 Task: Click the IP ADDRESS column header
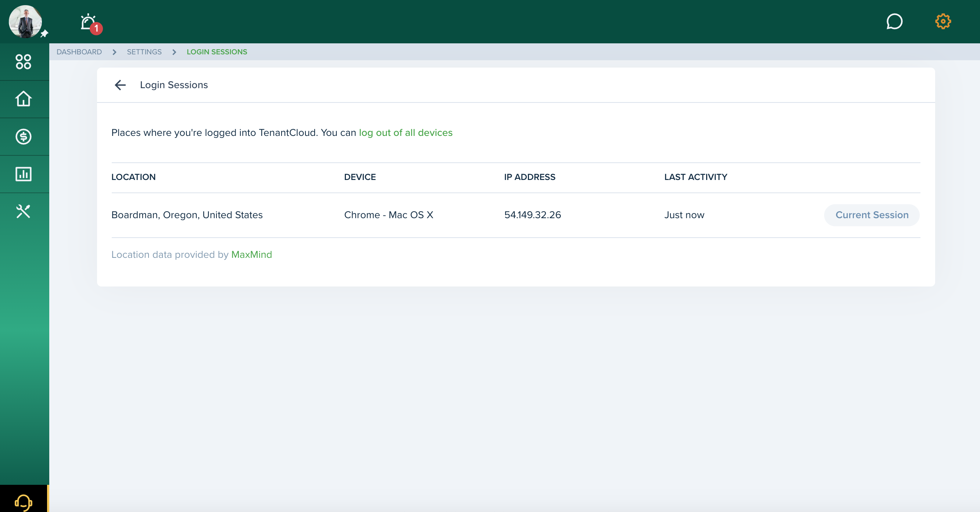pyautogui.click(x=530, y=177)
